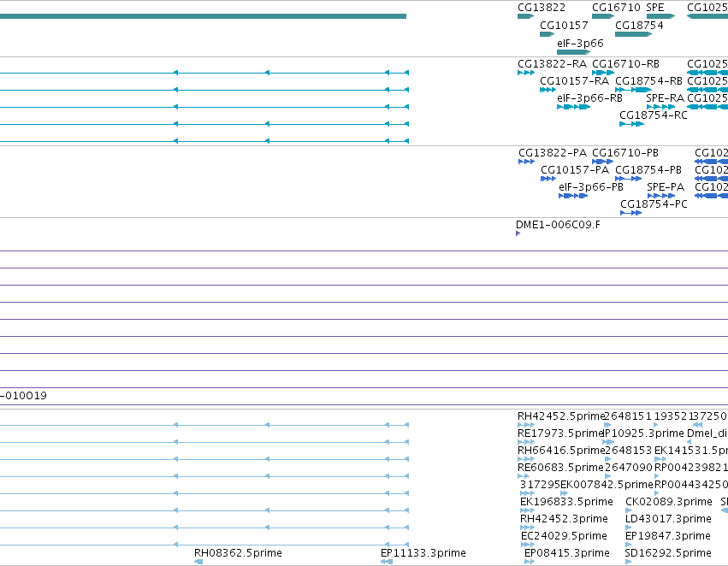Select transcript CG18754-RB
Image resolution: width=728 pixels, height=566 pixels.
tap(648, 81)
